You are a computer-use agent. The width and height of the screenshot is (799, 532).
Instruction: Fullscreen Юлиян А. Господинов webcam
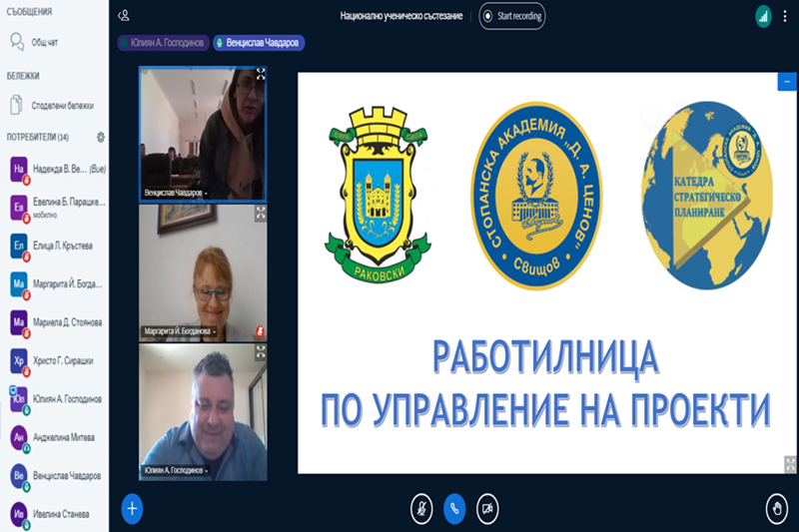point(261,351)
